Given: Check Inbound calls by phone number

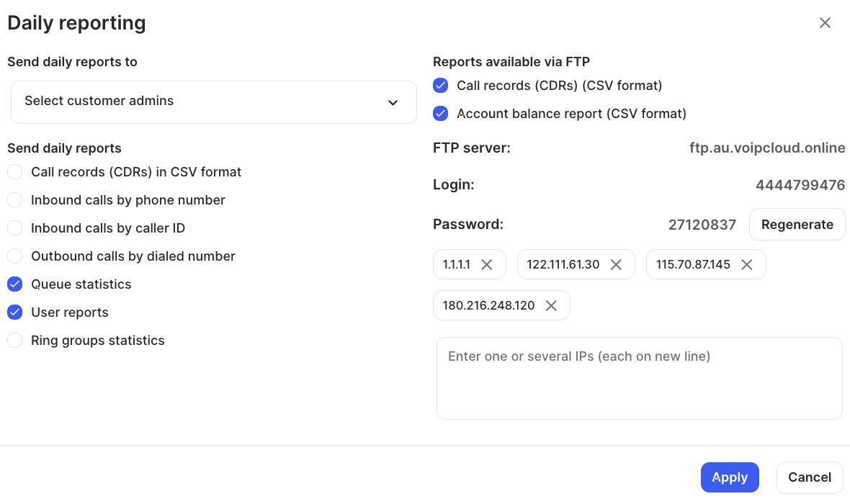Looking at the screenshot, I should click(14, 200).
